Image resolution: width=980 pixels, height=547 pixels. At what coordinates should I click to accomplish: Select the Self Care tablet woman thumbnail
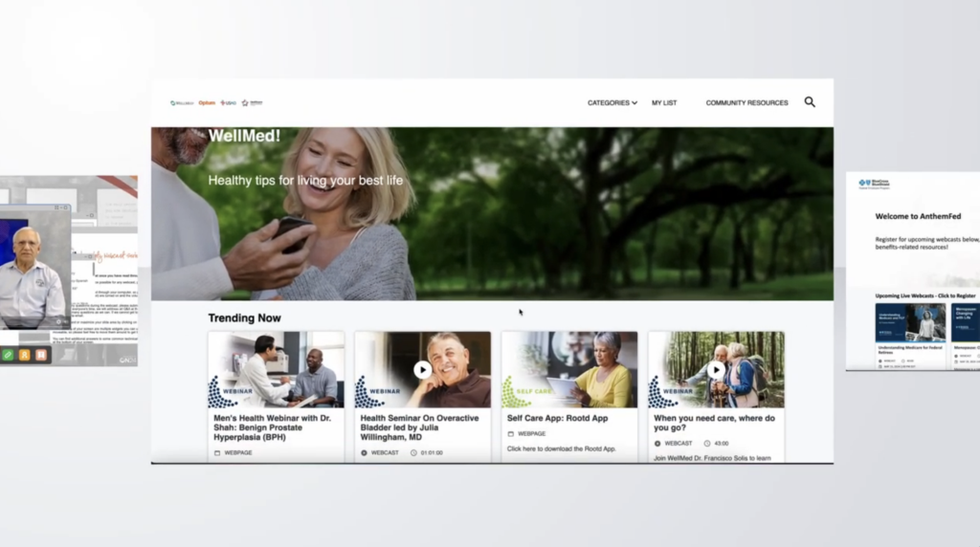[569, 370]
